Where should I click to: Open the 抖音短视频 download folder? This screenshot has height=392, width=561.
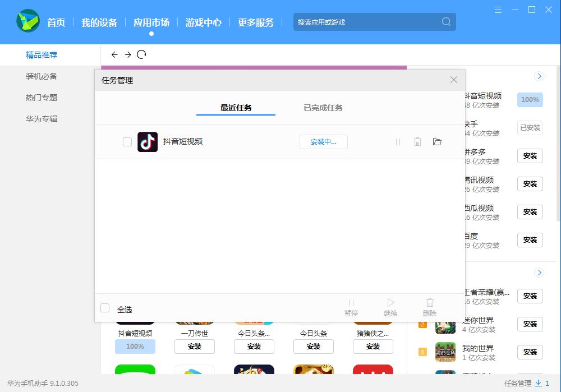pos(437,142)
